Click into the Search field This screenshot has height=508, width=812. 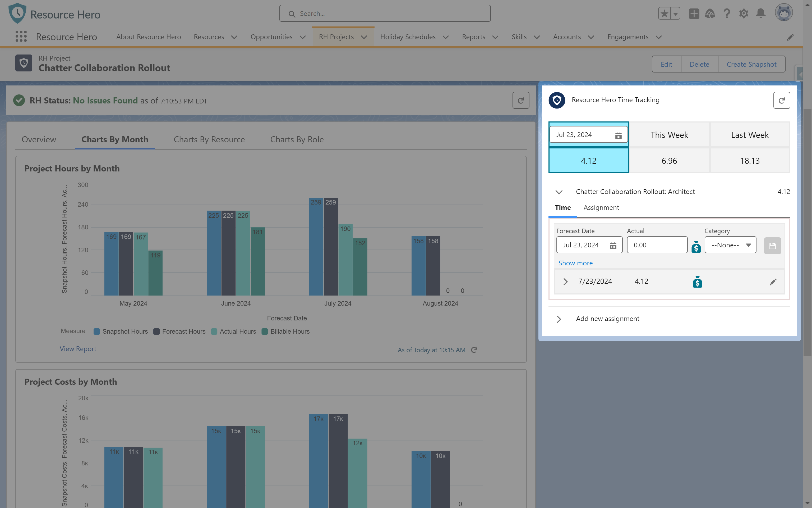point(385,13)
